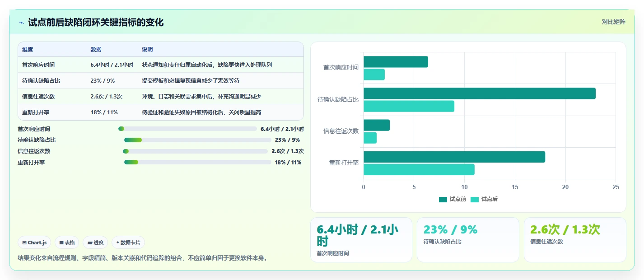Click the 对比矩阵 label in header
Screen dimensions: 644x280
coord(614,22)
